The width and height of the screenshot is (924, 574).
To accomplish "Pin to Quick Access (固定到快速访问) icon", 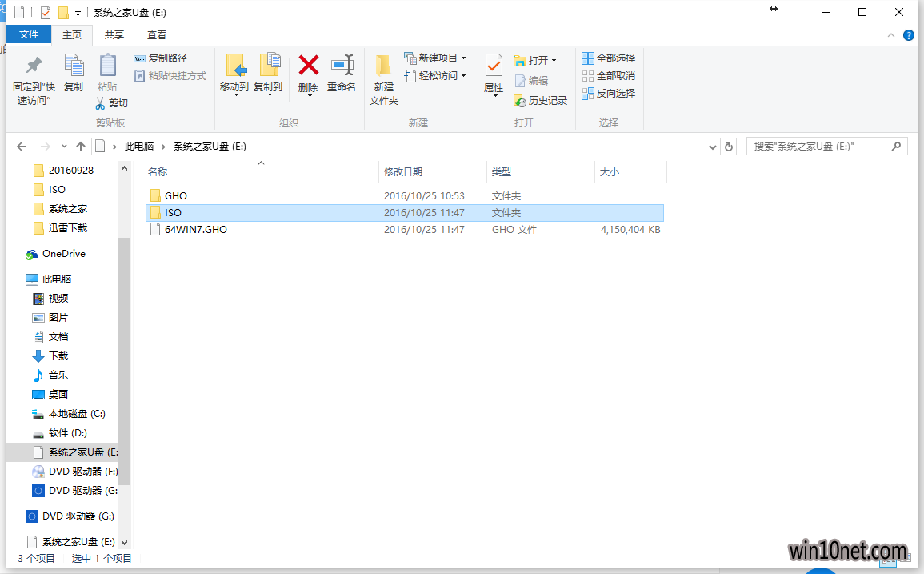I will point(34,66).
